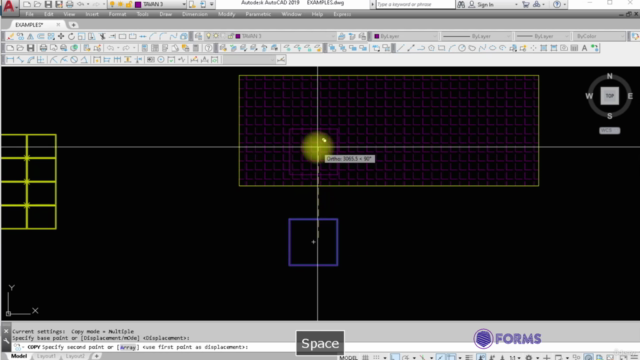The image size is (640, 360).
Task: Click the purple swatch beside TAVAN 3 layer
Action: [x=238, y=36]
